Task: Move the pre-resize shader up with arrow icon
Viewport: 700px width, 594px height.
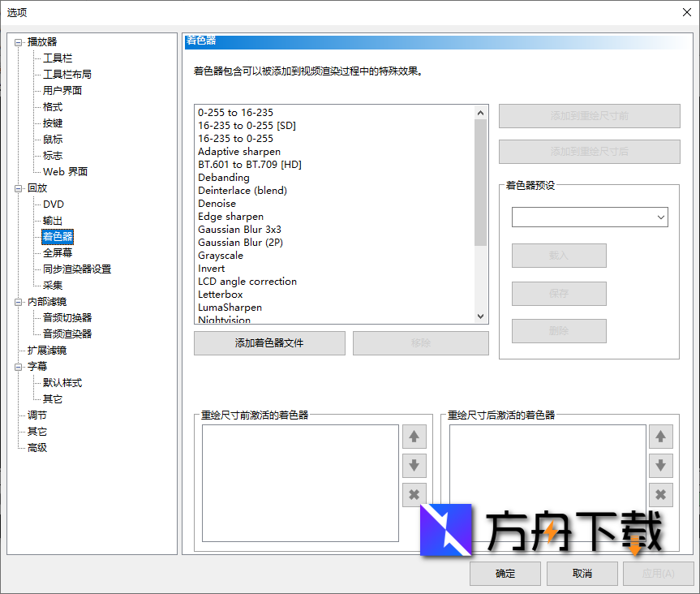Action: click(x=414, y=437)
